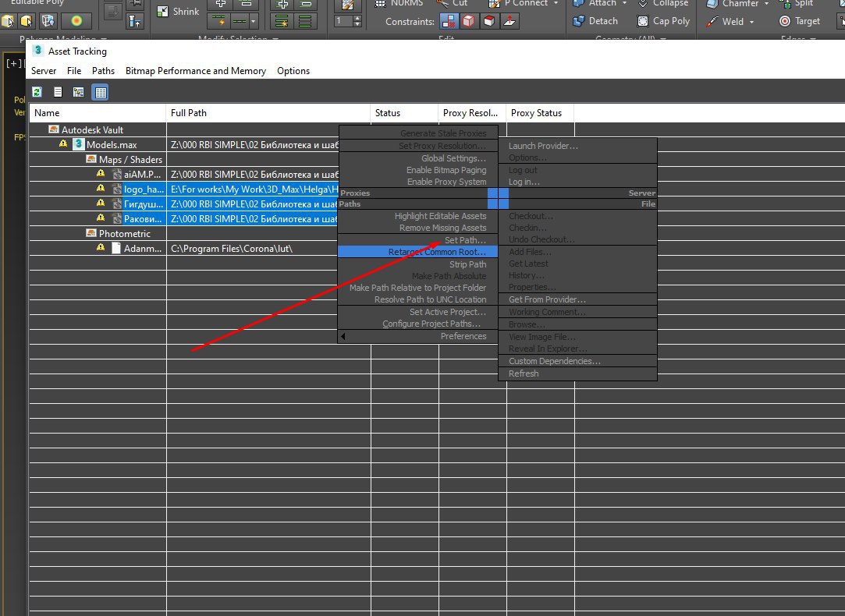Click the green-red circular icon in Polygon Modeling
This screenshot has width=845, height=616.
[x=76, y=21]
